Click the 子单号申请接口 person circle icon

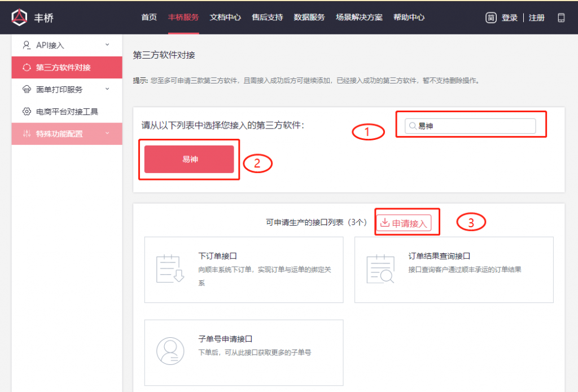click(x=169, y=352)
